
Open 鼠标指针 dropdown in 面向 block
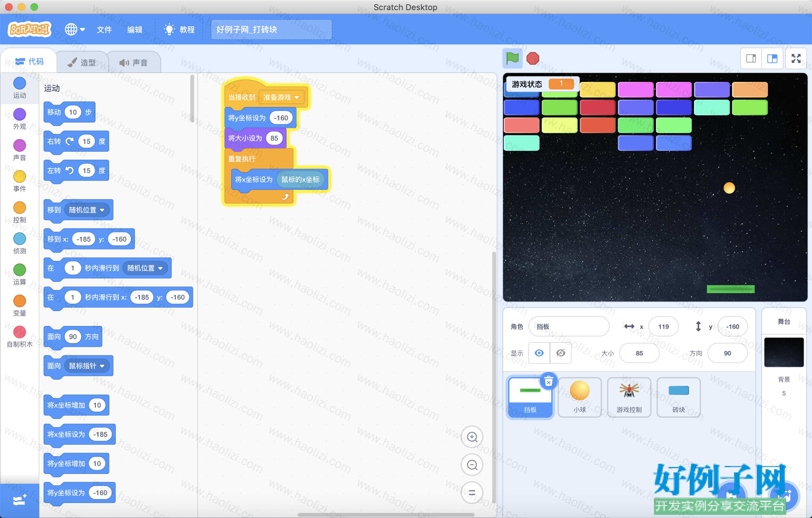point(87,366)
